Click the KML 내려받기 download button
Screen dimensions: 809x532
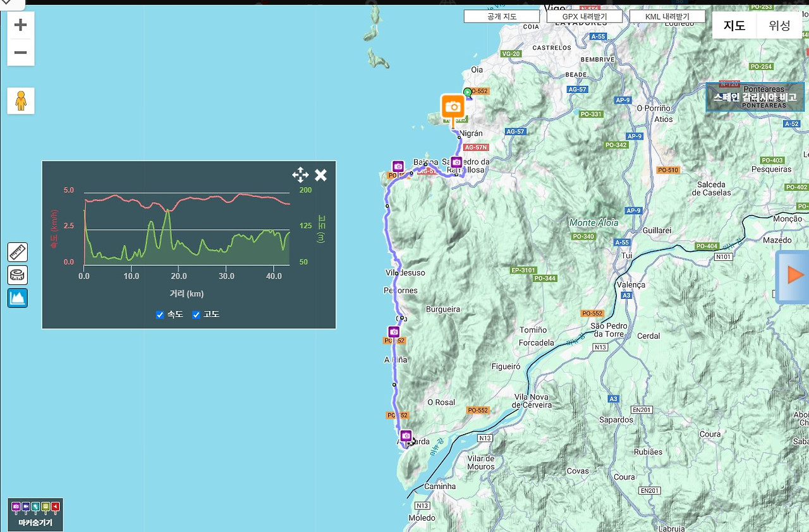[x=667, y=16]
